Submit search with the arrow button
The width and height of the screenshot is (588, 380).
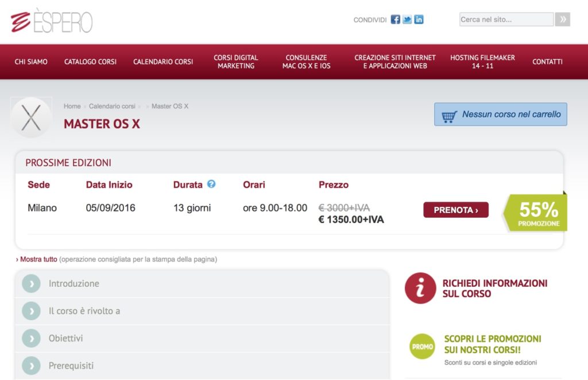click(563, 20)
